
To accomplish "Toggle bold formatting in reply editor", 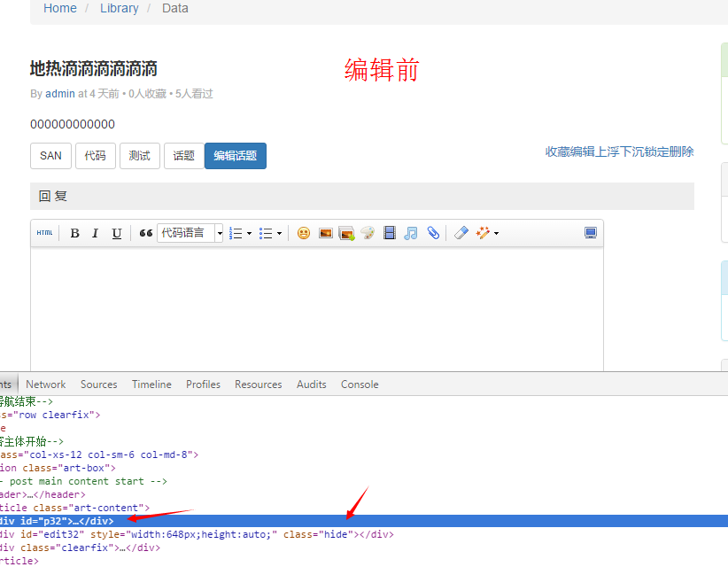I will click(x=74, y=233).
